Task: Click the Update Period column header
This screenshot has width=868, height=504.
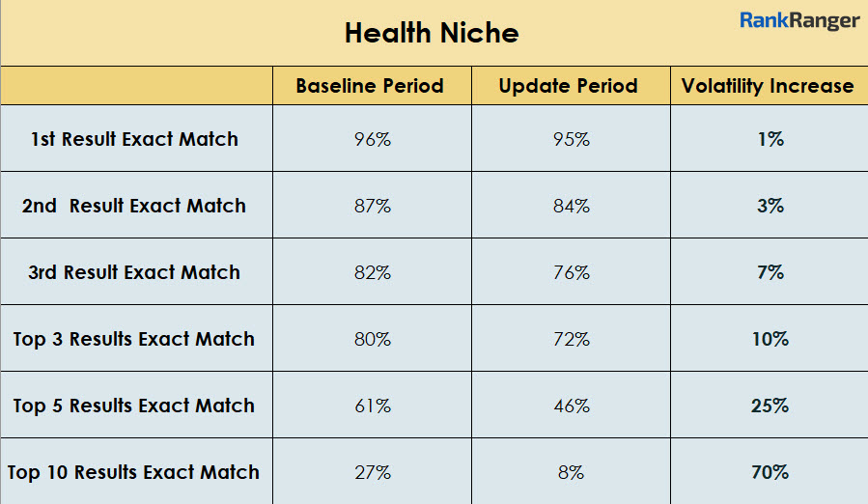Action: pyautogui.click(x=568, y=86)
